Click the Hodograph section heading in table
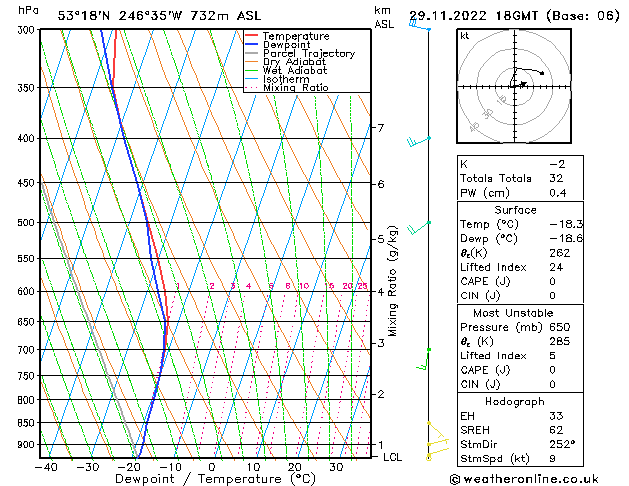The width and height of the screenshot is (629, 486). (x=518, y=401)
